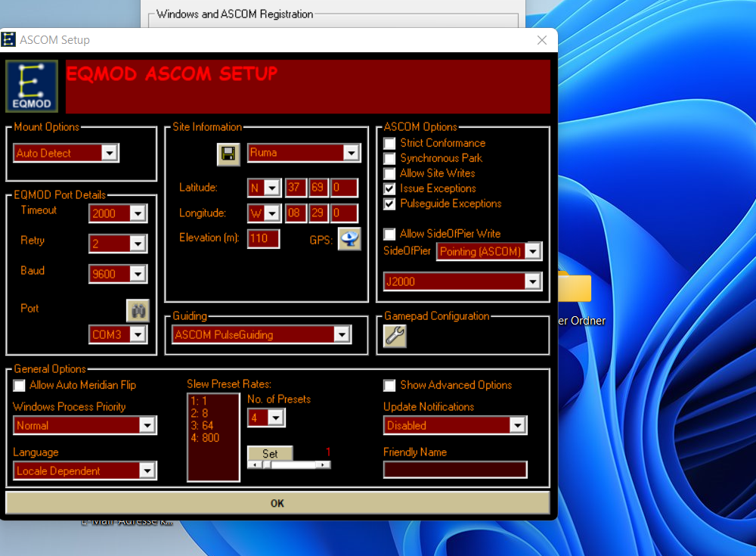The height and width of the screenshot is (556, 756).
Task: Open the Update Notifications Disabled dropdown
Action: [x=517, y=425]
